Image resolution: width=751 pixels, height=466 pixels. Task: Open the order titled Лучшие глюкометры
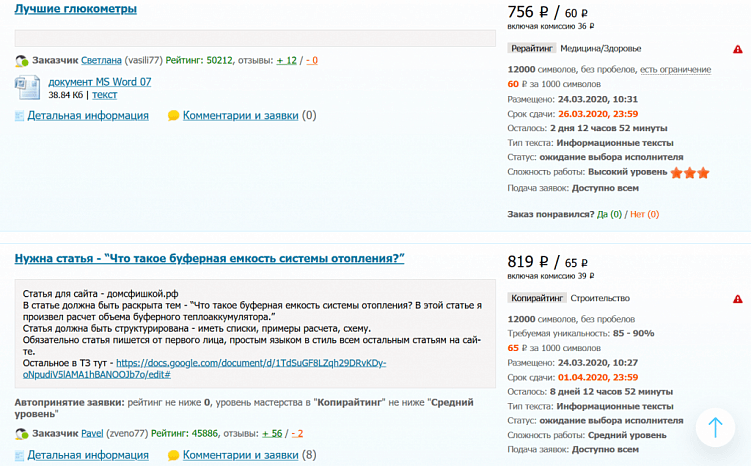pos(76,9)
